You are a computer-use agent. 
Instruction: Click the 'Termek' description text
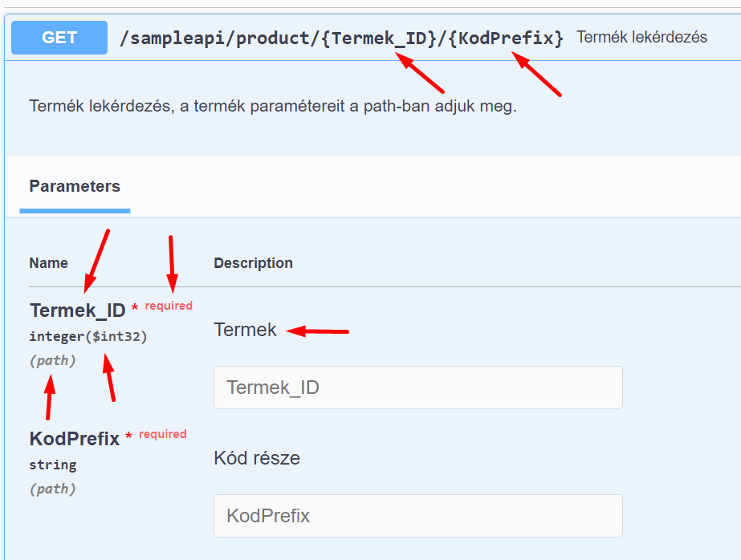[245, 330]
